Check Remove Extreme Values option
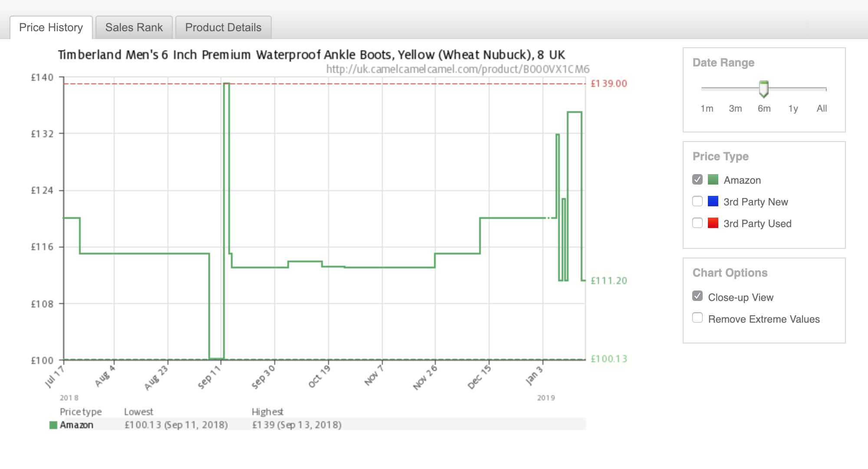 (697, 318)
